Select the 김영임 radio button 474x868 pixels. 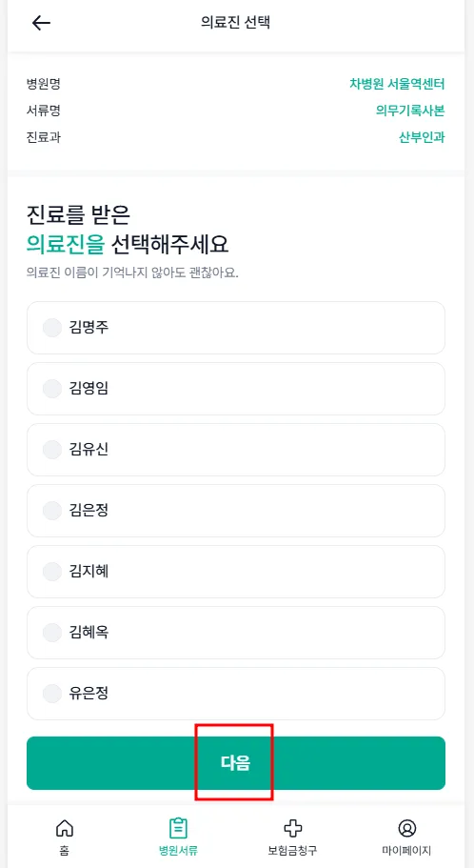tap(52, 389)
